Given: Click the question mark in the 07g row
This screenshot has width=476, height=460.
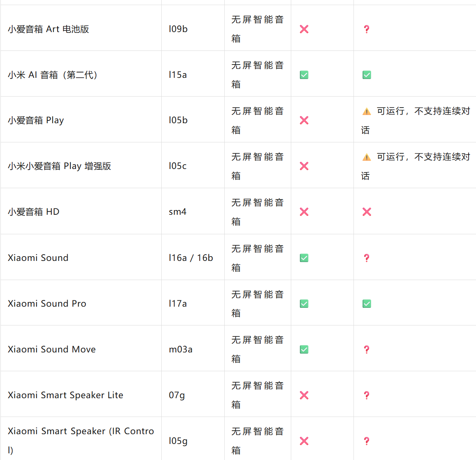Looking at the screenshot, I should tap(367, 395).
